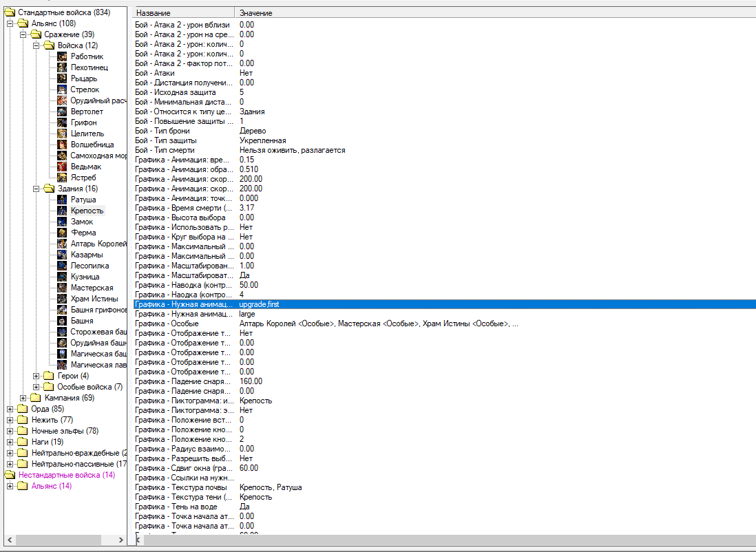Click the Вертолет unit icon

pos(62,112)
